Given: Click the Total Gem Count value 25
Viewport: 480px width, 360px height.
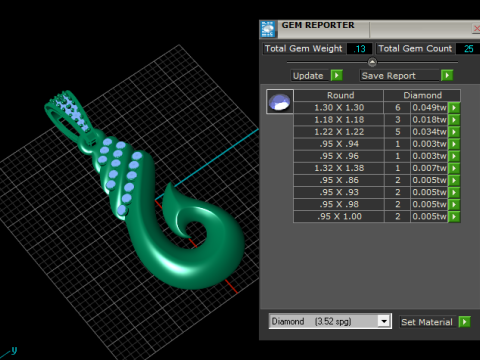Looking at the screenshot, I should pos(468,49).
